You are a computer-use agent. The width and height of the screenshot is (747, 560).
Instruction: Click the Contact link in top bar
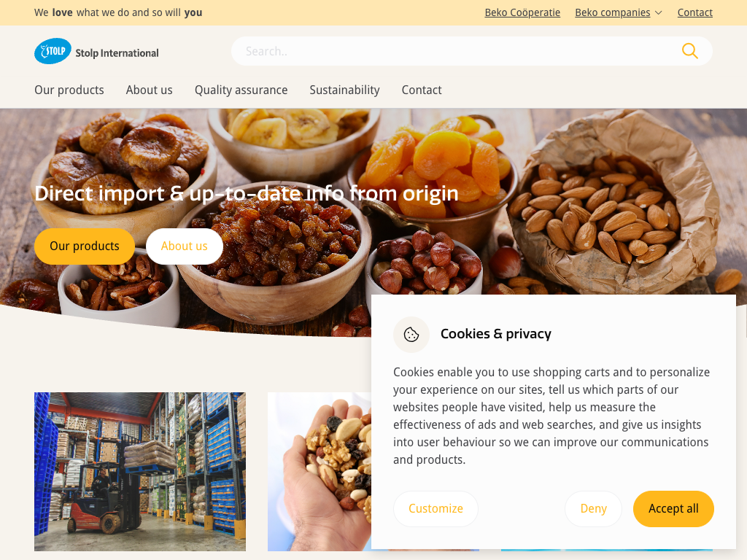694,12
